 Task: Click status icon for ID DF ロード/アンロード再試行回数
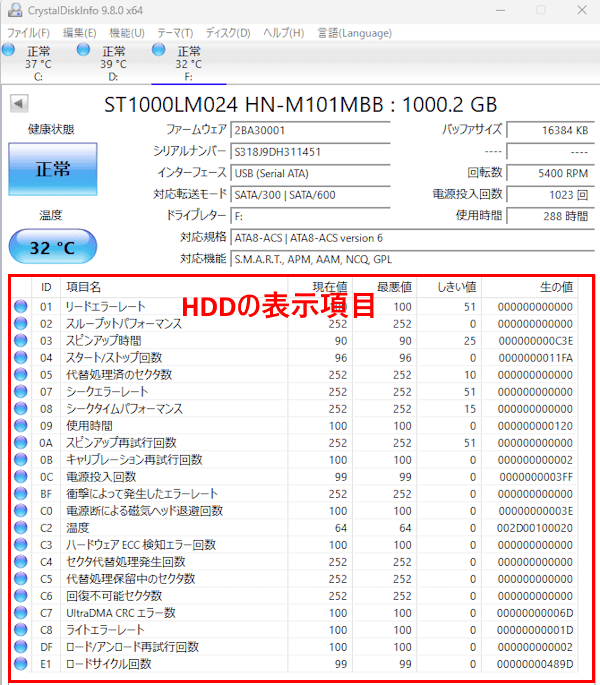[21, 647]
